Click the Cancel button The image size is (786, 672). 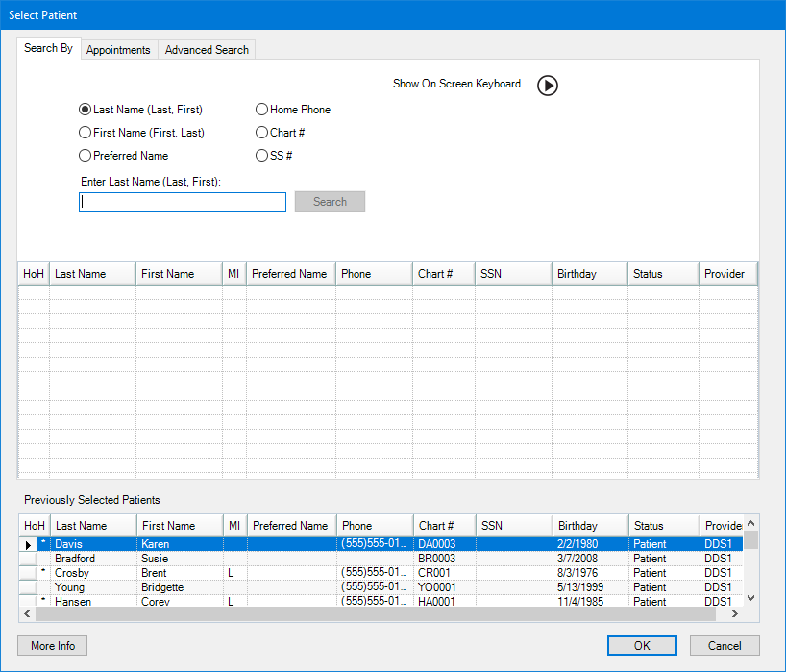[x=724, y=646]
